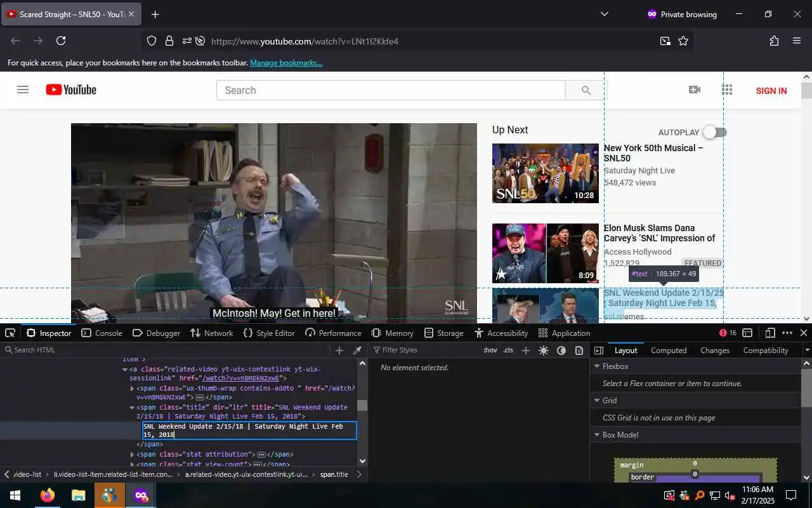This screenshot has width=812, height=508.
Task: Toggle light color scheme simulation
Action: [544, 350]
